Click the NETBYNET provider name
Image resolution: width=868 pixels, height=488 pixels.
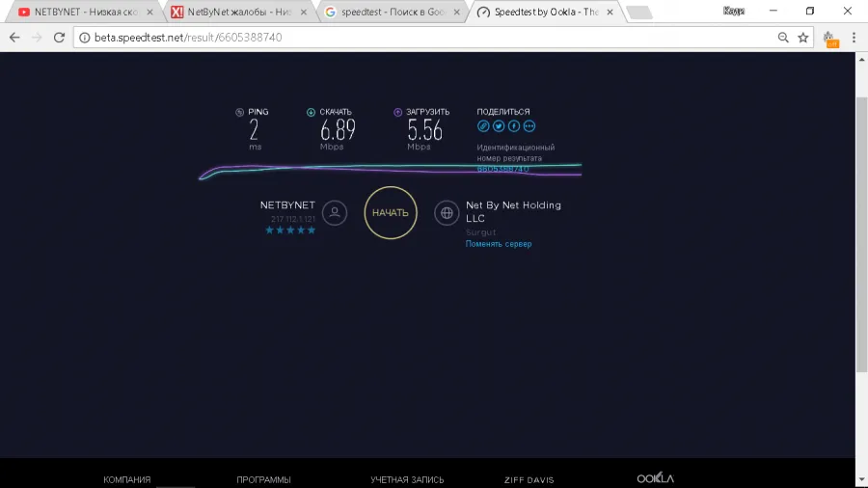point(287,205)
